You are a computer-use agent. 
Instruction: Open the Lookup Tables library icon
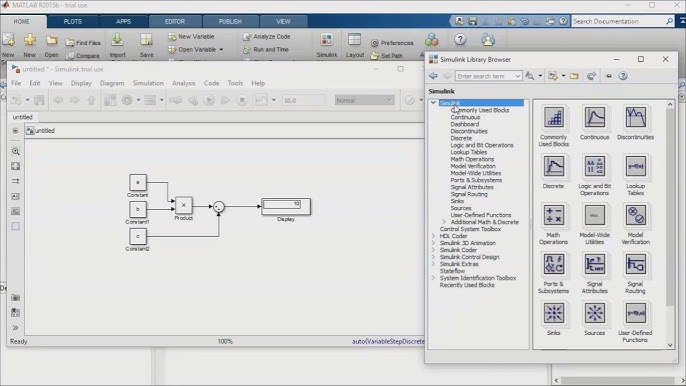636,166
